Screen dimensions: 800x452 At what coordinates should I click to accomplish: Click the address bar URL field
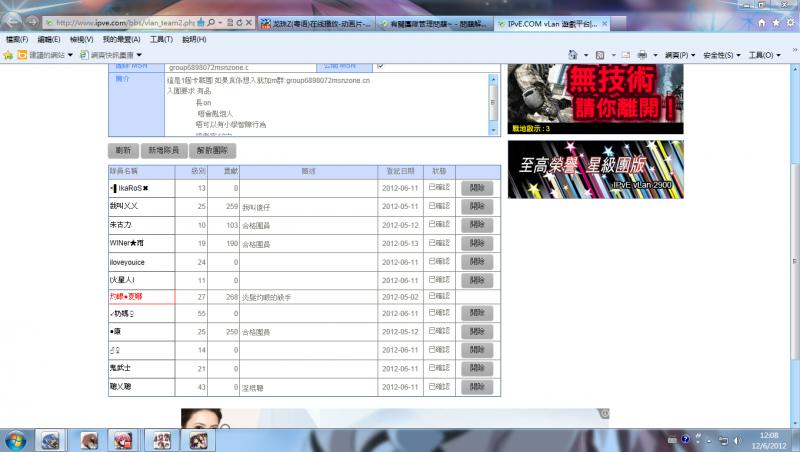[125, 23]
